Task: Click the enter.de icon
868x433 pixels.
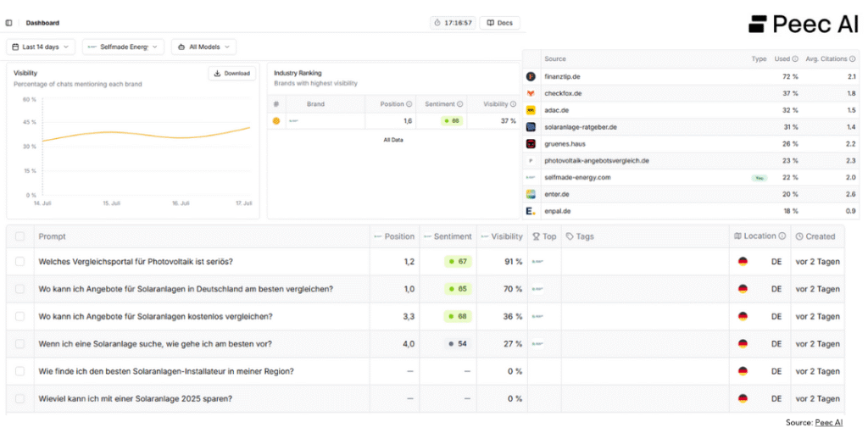Action: 531,194
